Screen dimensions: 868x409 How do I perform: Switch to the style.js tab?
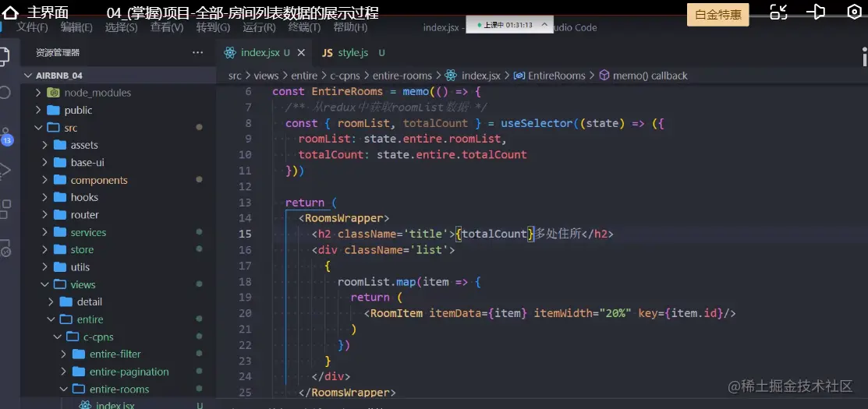pyautogui.click(x=353, y=52)
